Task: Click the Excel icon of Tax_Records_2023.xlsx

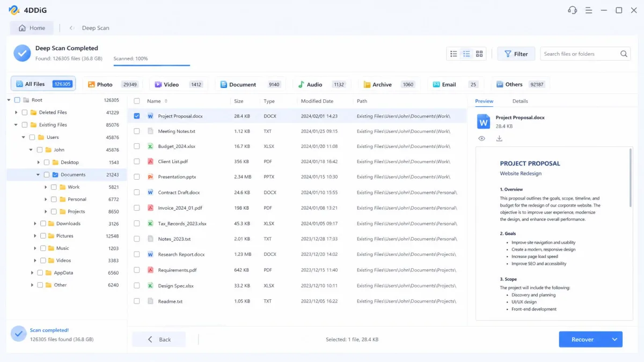Action: tap(151, 223)
